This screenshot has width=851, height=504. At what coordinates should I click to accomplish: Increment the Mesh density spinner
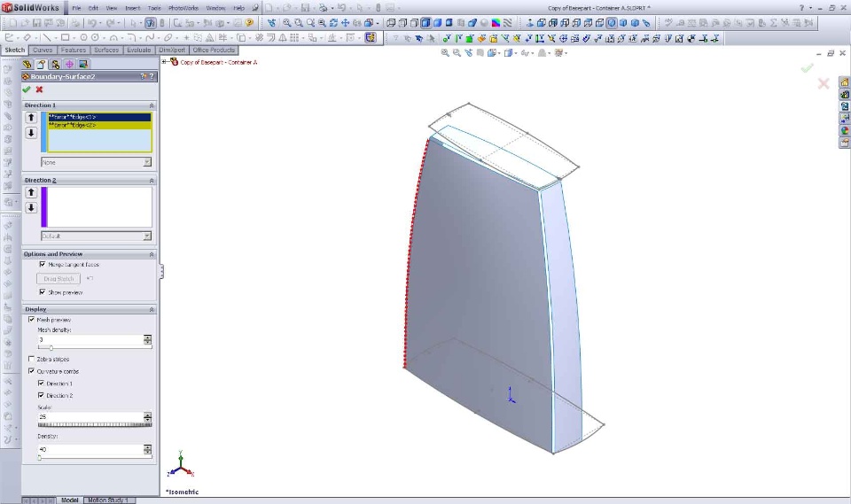148,337
